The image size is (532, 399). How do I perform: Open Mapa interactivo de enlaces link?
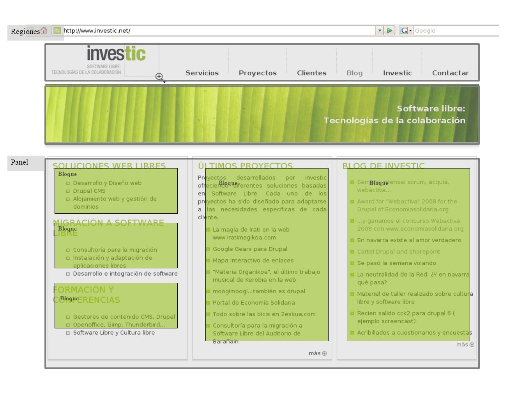253,260
